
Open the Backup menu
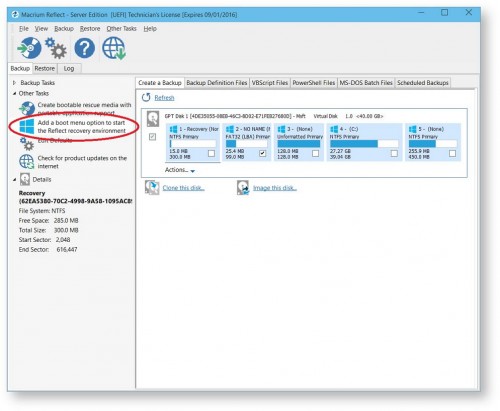64,29
